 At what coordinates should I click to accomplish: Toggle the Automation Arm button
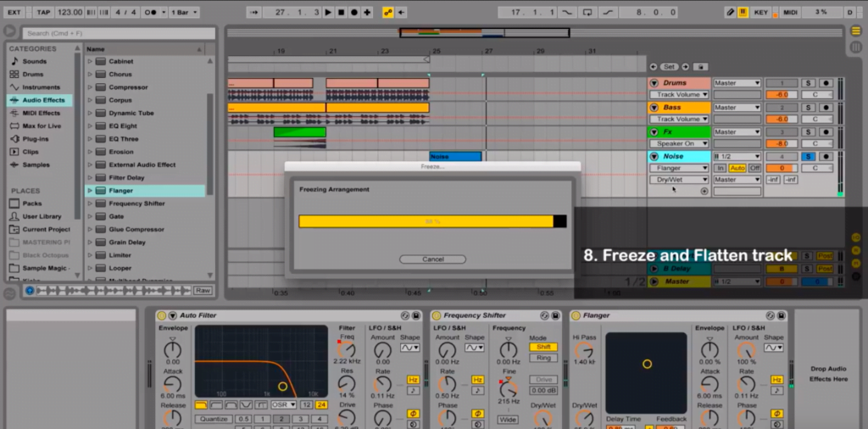[388, 12]
